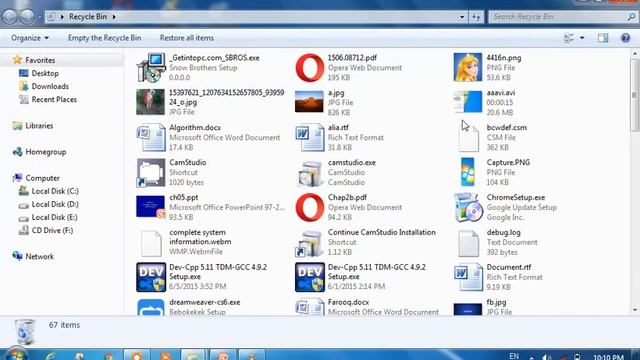Select the Chap2b.pdf Opera icon
640x360 pixels.
[310, 207]
